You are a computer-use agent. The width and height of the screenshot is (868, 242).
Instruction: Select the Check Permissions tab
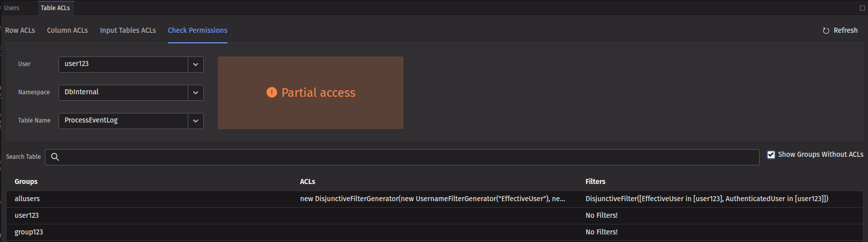tap(197, 30)
